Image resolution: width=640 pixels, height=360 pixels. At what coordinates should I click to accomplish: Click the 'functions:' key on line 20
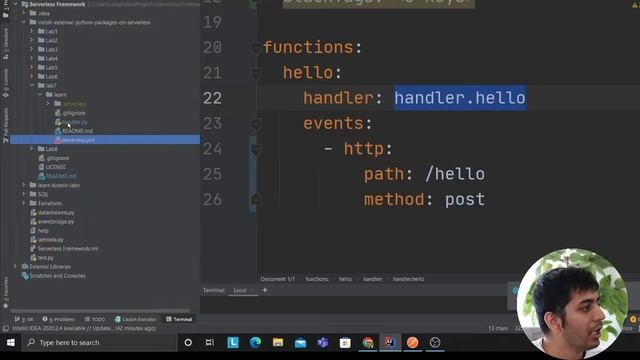[313, 47]
